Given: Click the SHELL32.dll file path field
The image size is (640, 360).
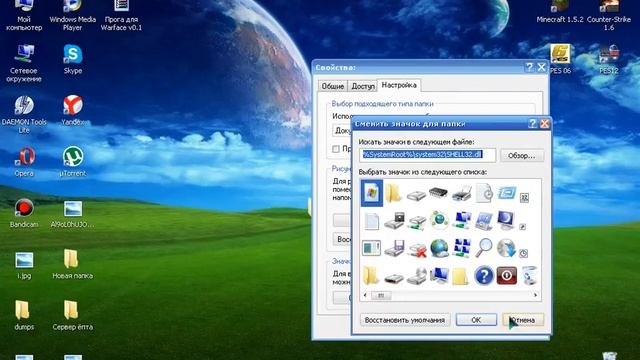Looking at the screenshot, I should click(x=427, y=155).
